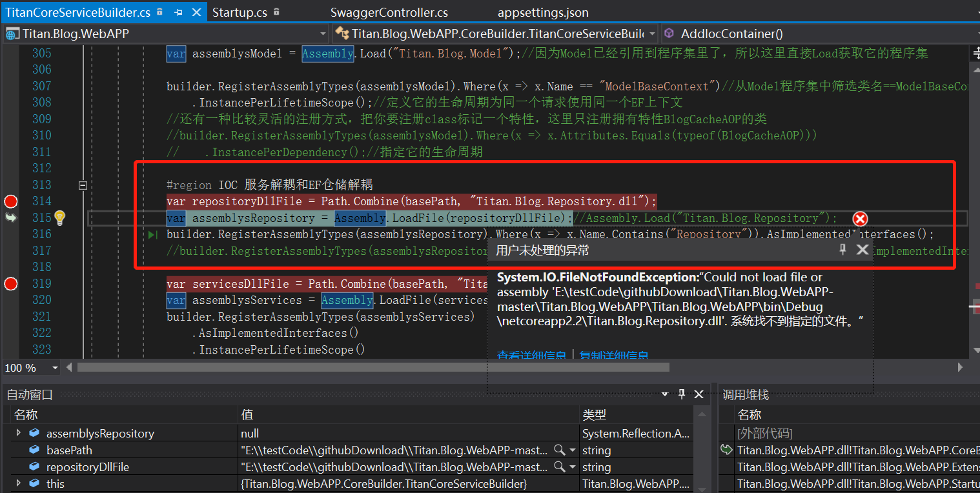The image size is (980, 493).
Task: Click the breakpoint circle on line 319
Action: (10, 283)
